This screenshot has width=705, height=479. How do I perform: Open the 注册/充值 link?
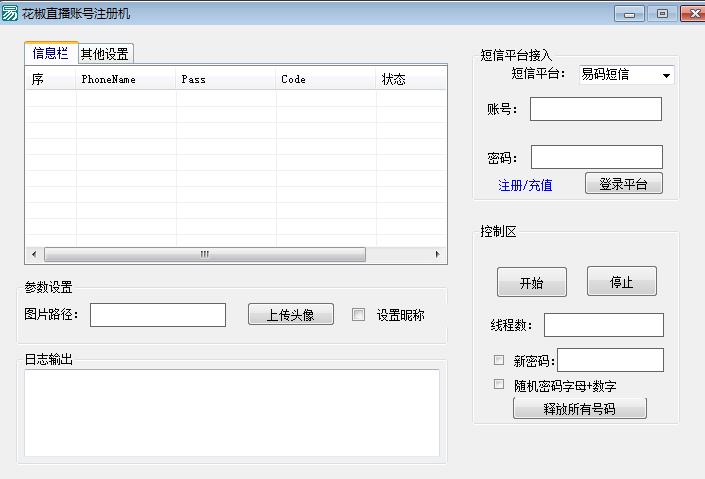coord(525,184)
